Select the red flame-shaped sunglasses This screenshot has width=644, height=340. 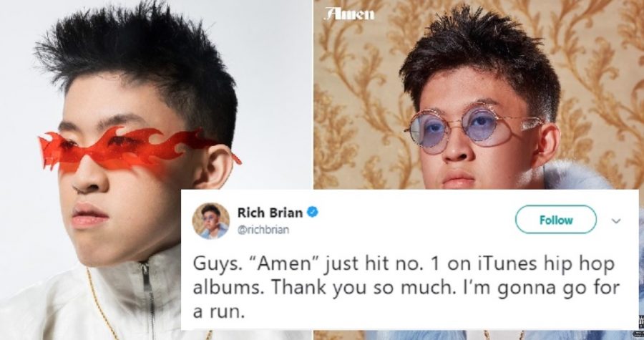(x=135, y=148)
